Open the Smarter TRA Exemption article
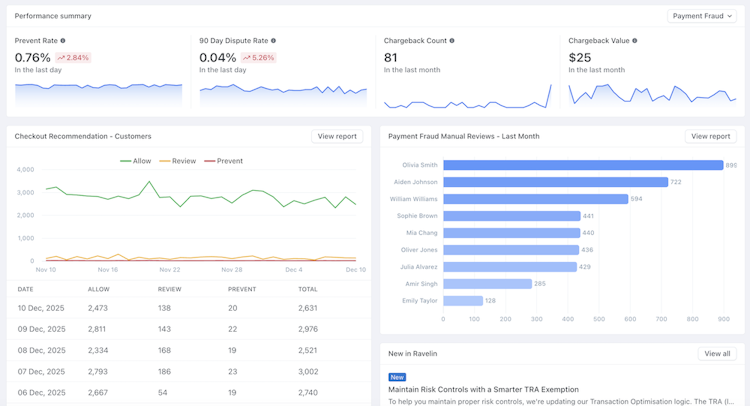This screenshot has height=406, width=750. (x=483, y=389)
